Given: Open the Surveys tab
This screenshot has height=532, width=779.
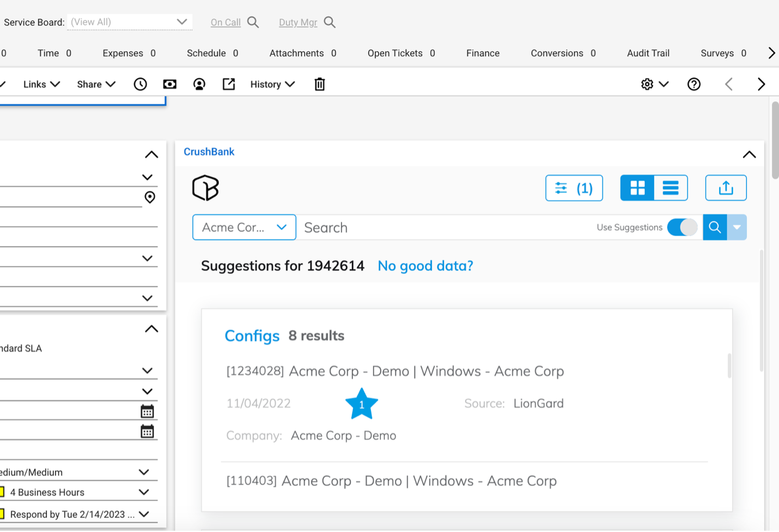Looking at the screenshot, I should point(723,53).
